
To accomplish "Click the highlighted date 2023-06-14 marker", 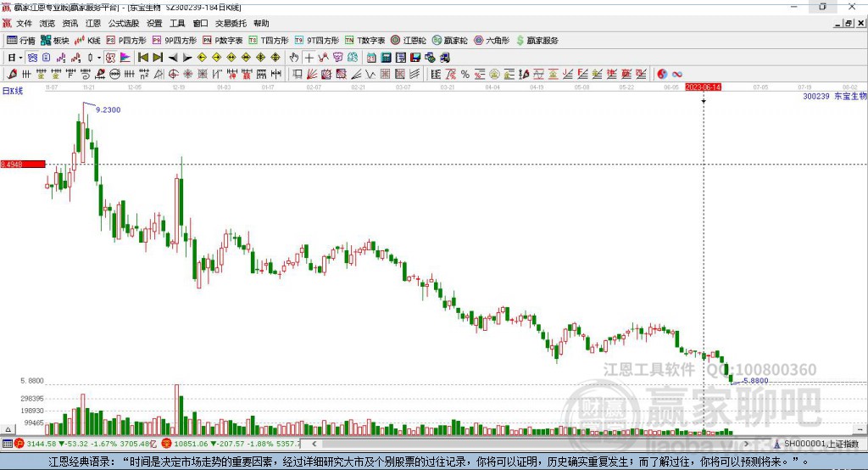I will point(703,87).
